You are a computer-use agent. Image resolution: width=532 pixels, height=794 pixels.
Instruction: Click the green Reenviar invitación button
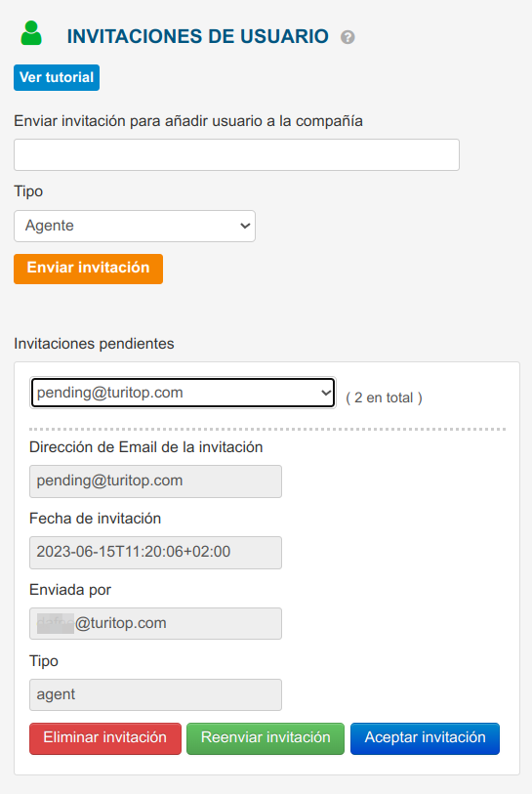tap(266, 738)
